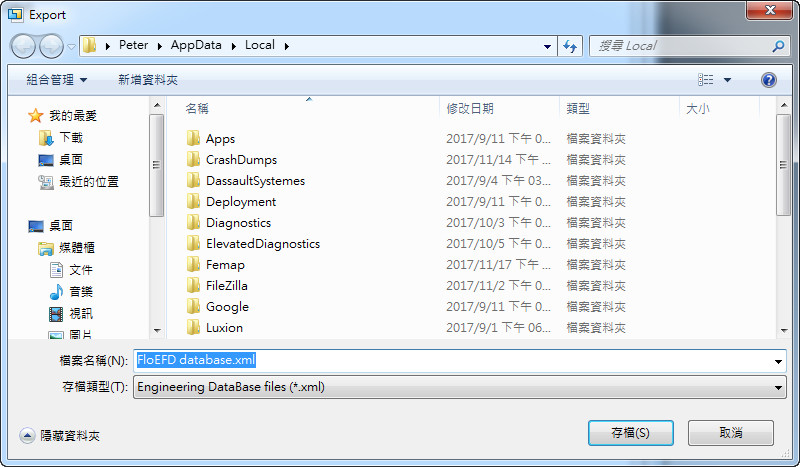Open the file name history dropdown arrow
The width and height of the screenshot is (800, 467).
(x=778, y=361)
